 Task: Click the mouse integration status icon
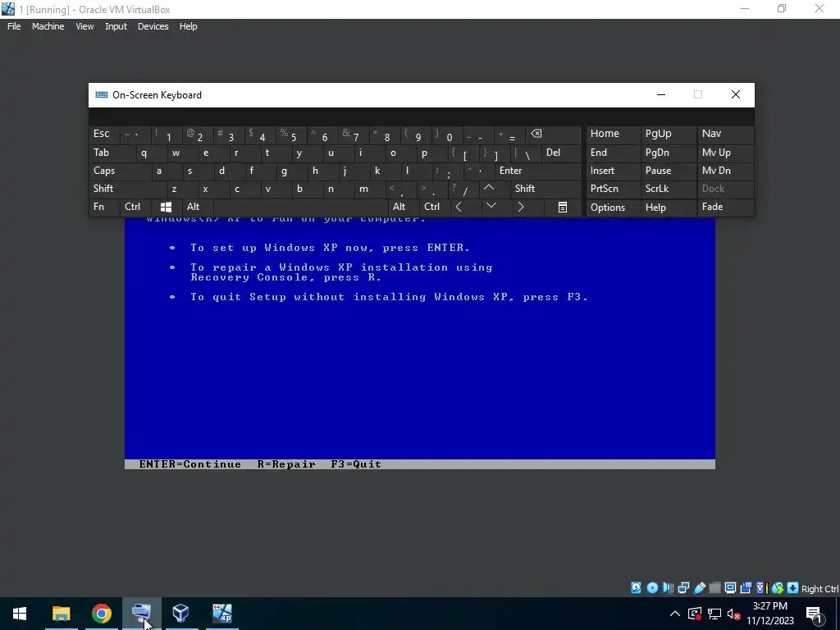(x=778, y=587)
